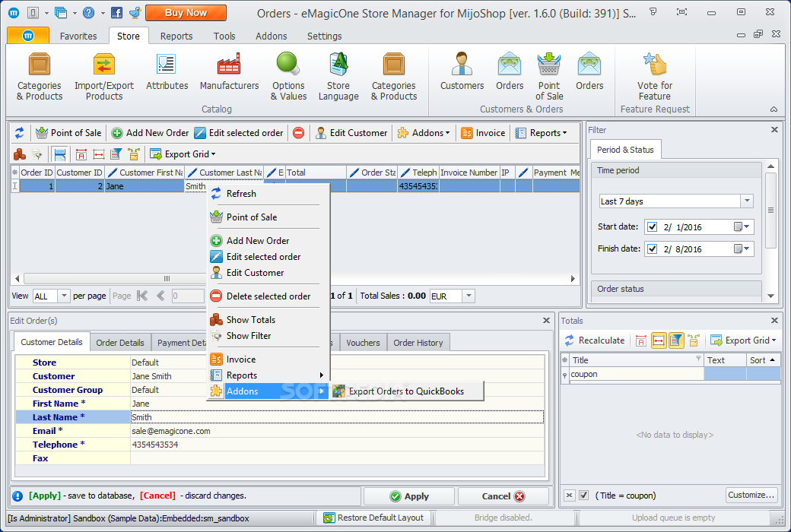791x532 pixels.
Task: Click the Apply button
Action: click(409, 496)
